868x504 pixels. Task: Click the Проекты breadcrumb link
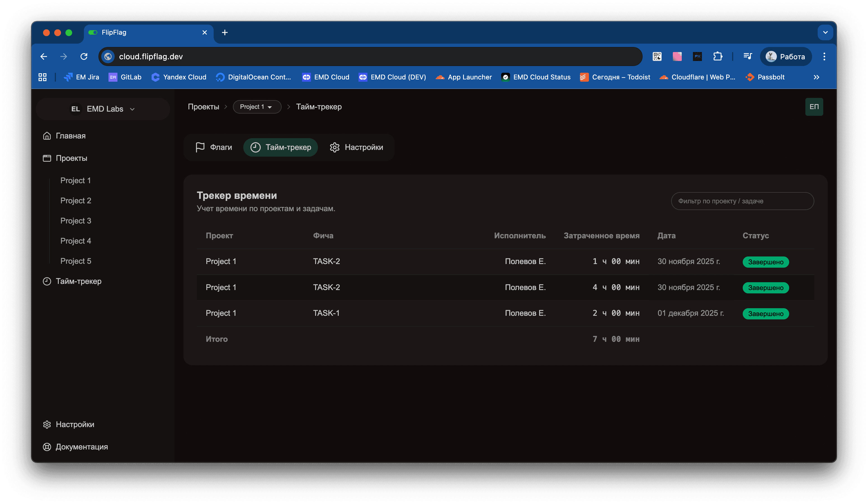[203, 107]
